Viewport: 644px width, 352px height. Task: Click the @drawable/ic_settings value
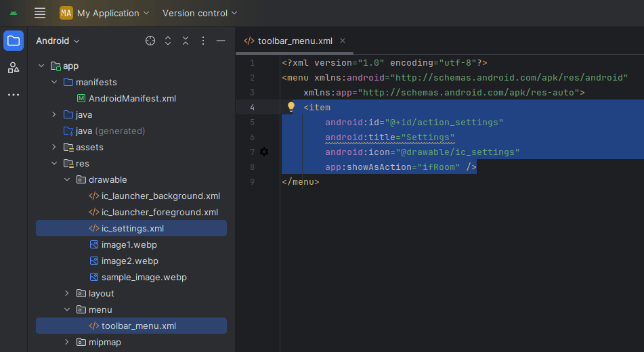coord(458,152)
